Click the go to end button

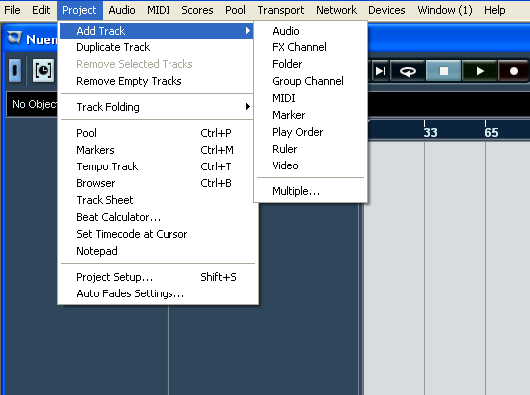pos(381,71)
